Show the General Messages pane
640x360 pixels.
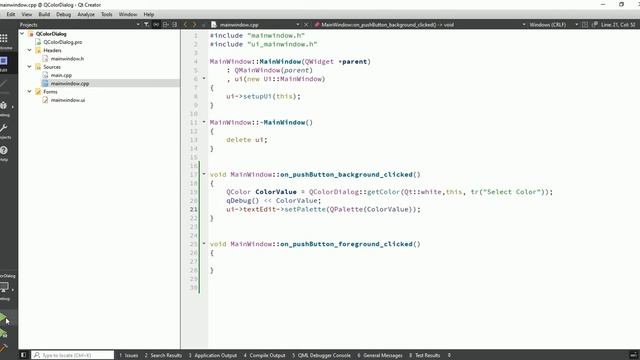(x=380, y=355)
